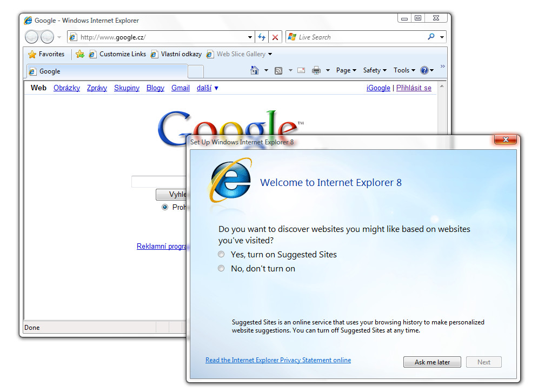Image resolution: width=538 pixels, height=392 pixels.
Task: Expand the další more menu
Action: pyautogui.click(x=207, y=88)
